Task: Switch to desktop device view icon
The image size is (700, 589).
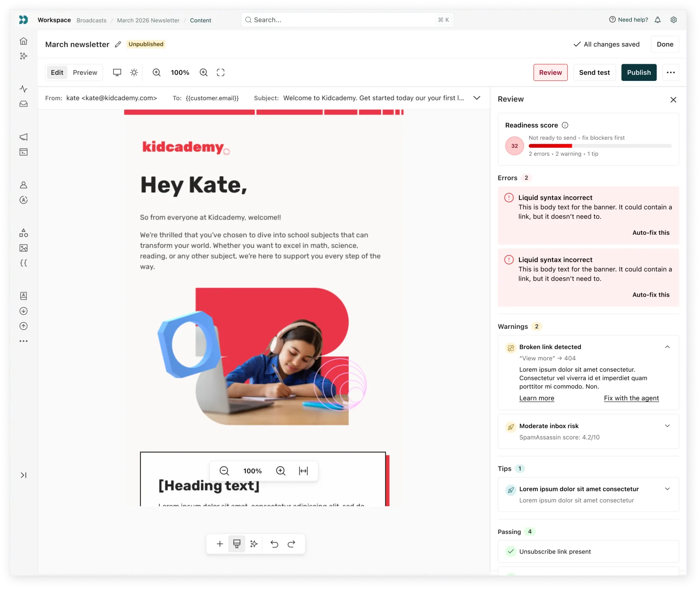Action: (117, 73)
